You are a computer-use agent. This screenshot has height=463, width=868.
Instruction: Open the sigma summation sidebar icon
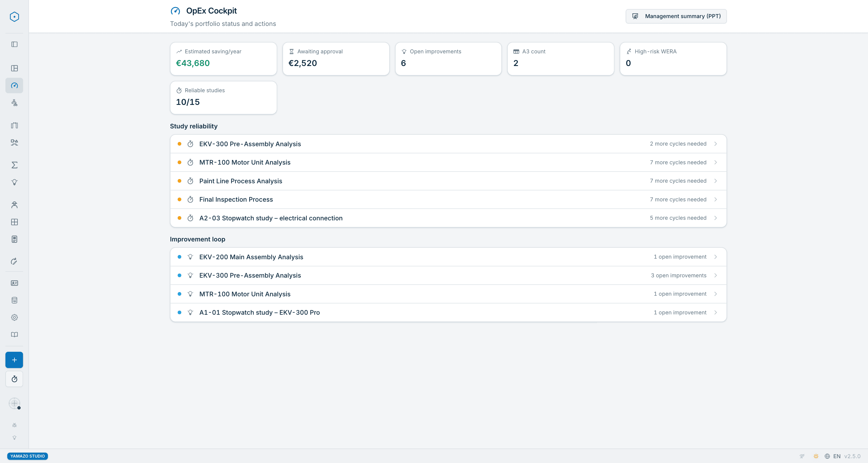(14, 165)
